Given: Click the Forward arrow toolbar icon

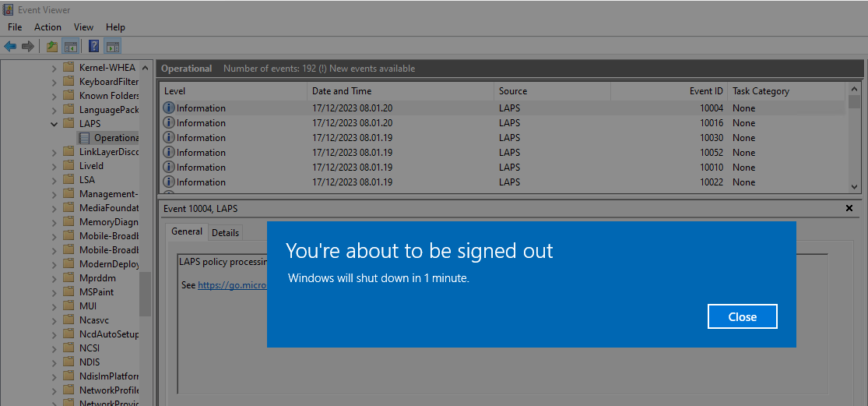Looking at the screenshot, I should click(28, 47).
